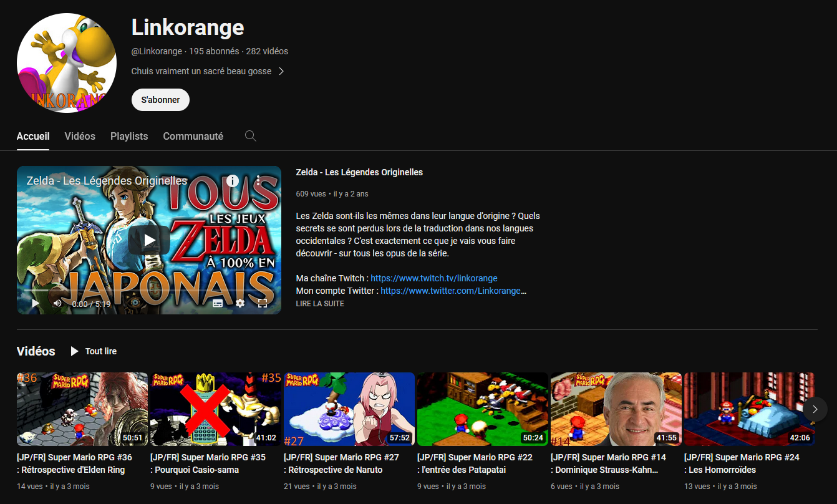The height and width of the screenshot is (504, 837).
Task: Click the play icon in the player controls
Action: (35, 303)
